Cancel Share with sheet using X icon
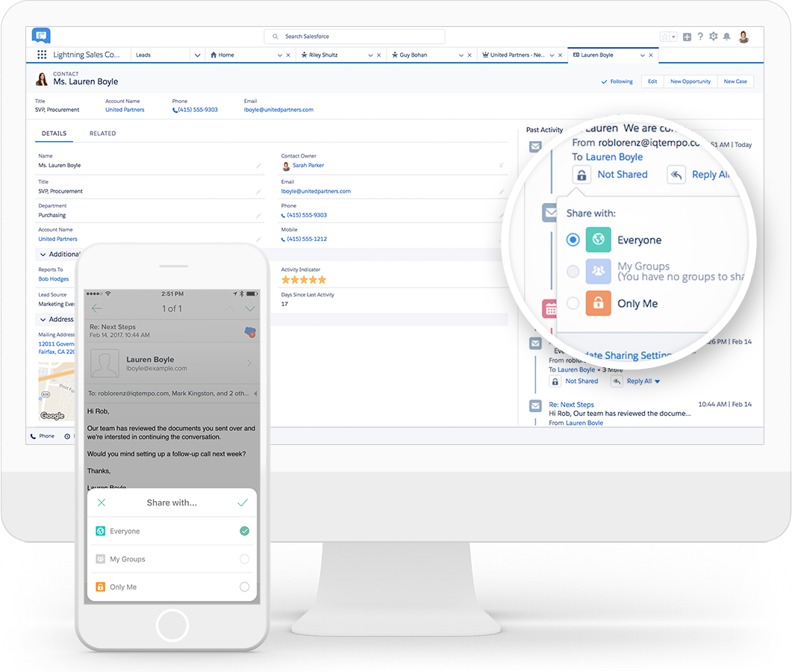The image size is (792, 672). point(101,503)
